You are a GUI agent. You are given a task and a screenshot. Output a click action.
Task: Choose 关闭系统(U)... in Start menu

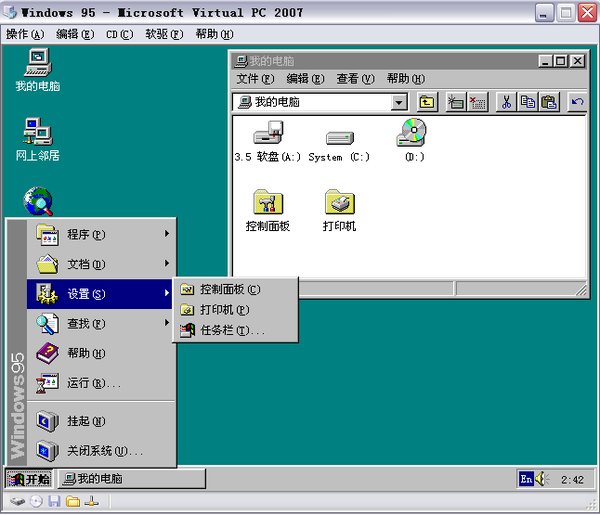(x=101, y=451)
